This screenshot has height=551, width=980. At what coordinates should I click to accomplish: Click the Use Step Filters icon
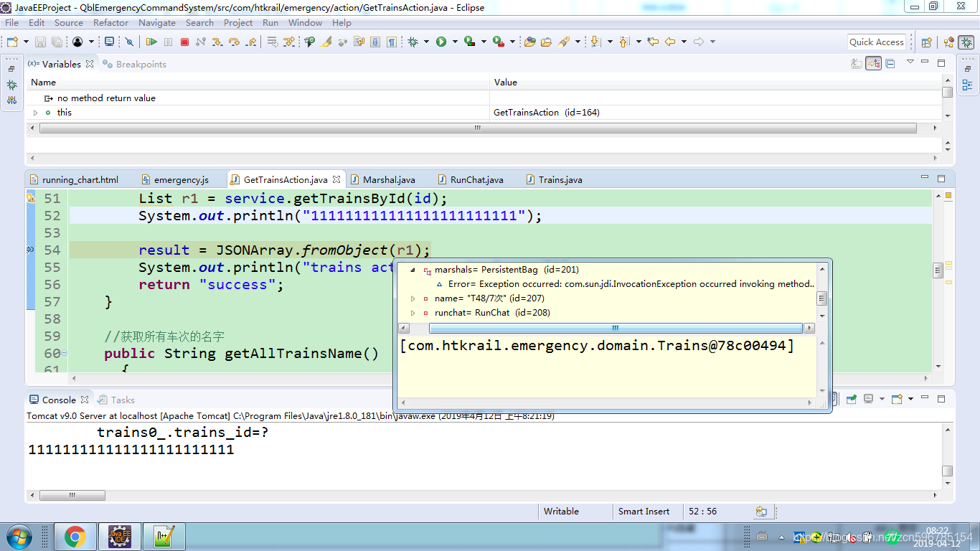[x=289, y=42]
